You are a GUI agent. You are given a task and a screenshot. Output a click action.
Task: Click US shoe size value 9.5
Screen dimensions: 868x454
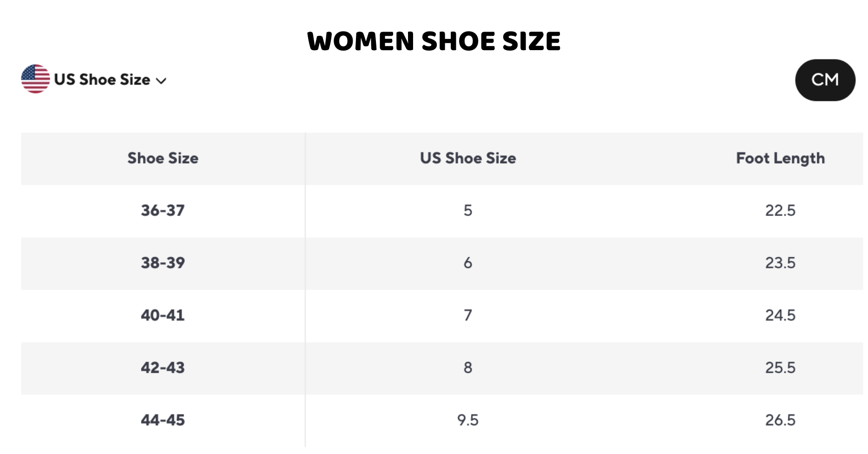click(x=467, y=421)
